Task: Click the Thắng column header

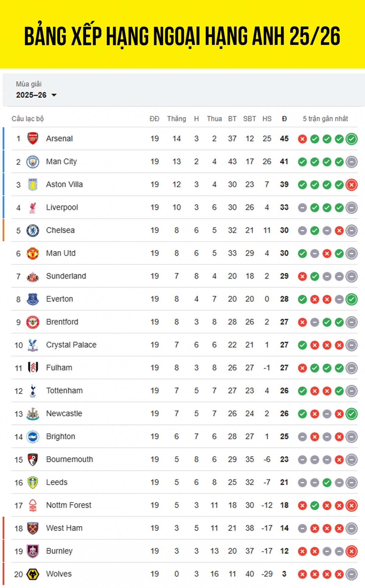Action: click(x=176, y=119)
